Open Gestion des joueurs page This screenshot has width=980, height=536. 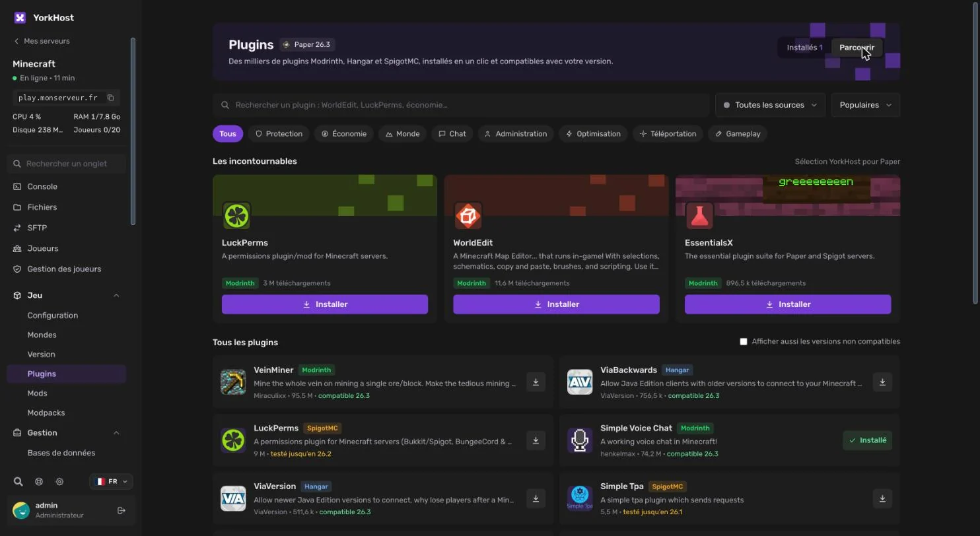click(66, 269)
